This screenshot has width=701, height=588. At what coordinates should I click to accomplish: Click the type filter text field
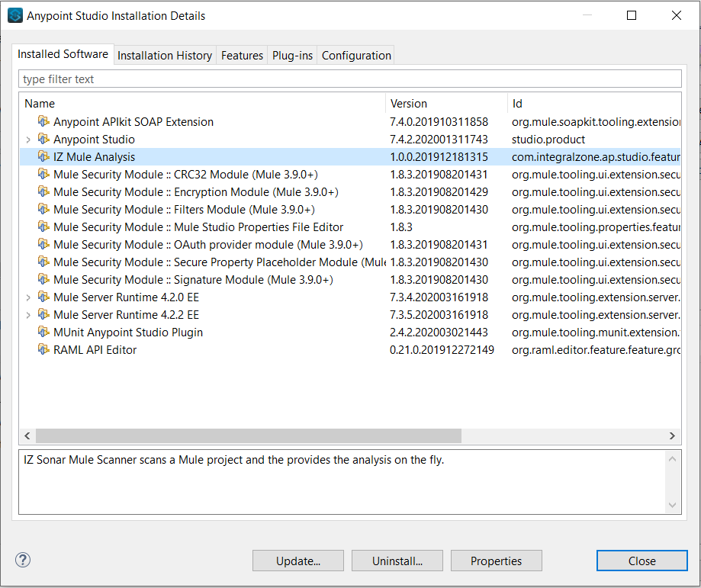coord(350,79)
